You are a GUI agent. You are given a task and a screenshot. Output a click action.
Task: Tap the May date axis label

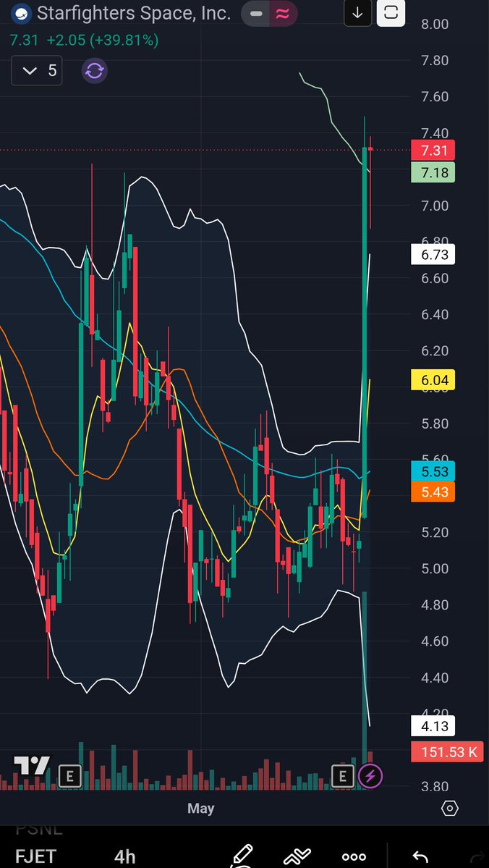201,808
